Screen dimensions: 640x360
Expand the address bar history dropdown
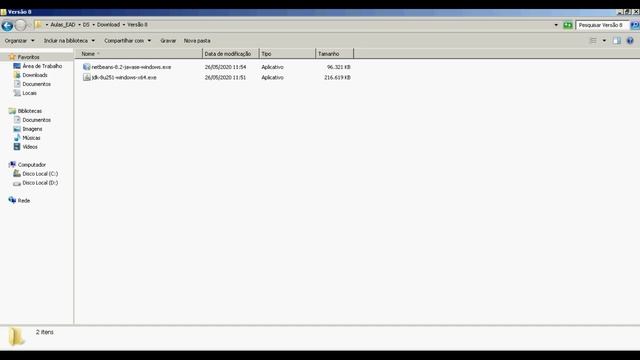point(556,25)
